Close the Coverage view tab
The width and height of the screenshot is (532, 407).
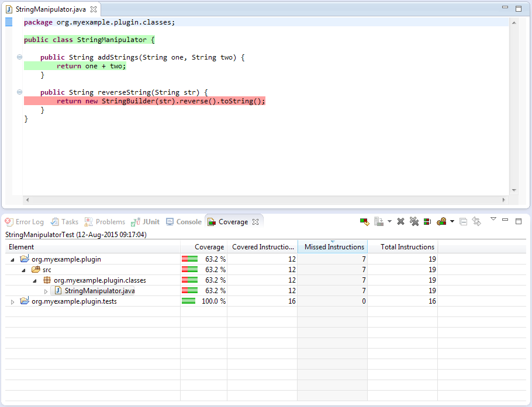(x=255, y=222)
